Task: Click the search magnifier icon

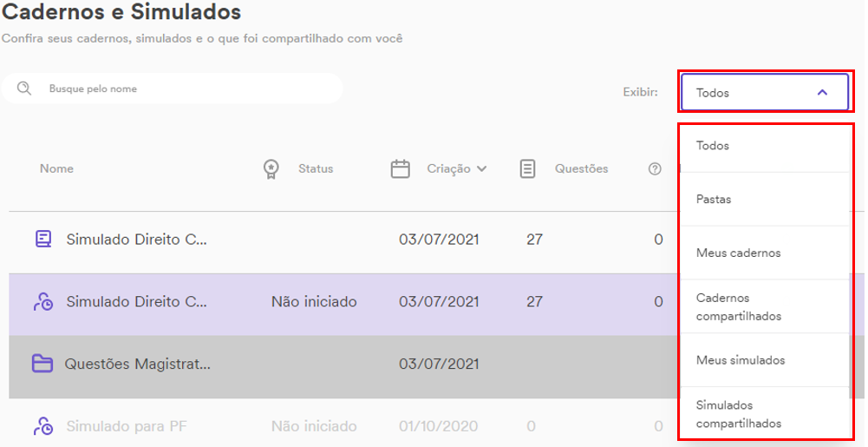Action: [x=23, y=89]
